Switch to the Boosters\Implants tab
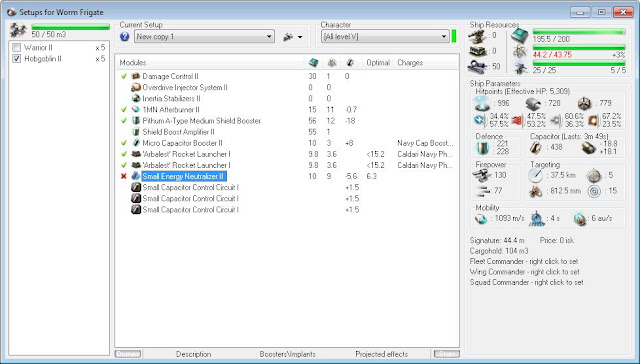 [287, 354]
